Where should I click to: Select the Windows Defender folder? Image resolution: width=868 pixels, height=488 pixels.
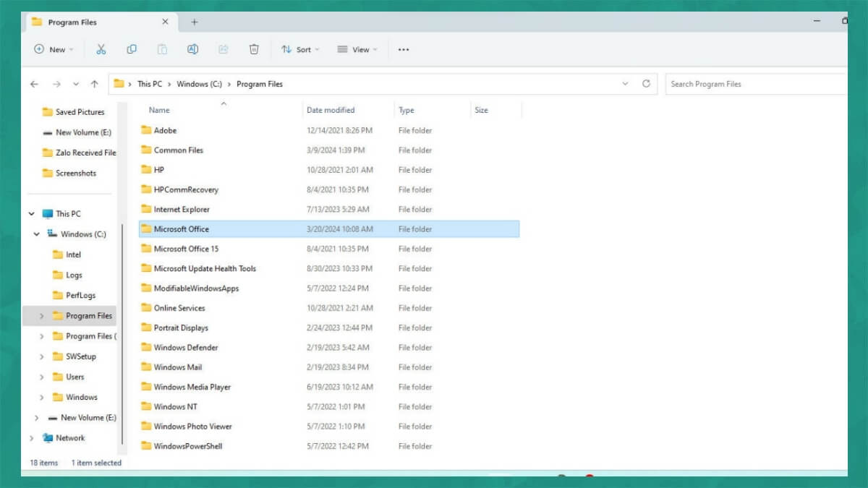[x=186, y=348]
